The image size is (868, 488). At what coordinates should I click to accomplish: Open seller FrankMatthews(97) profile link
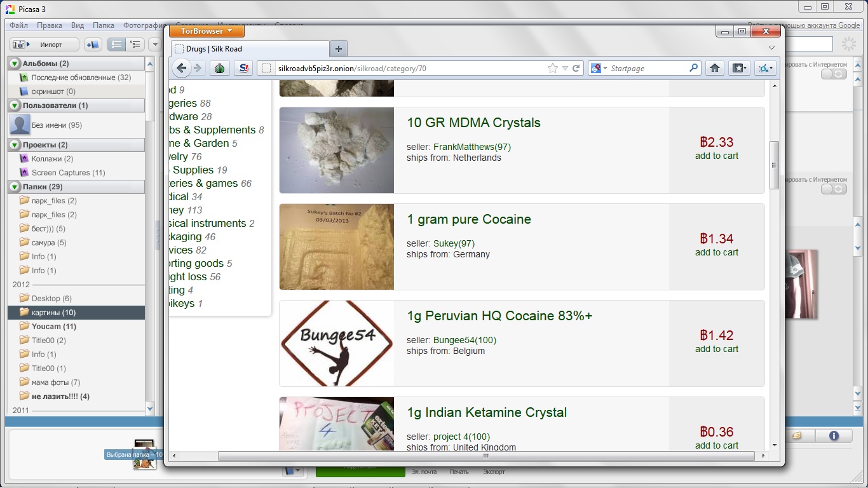(472, 147)
